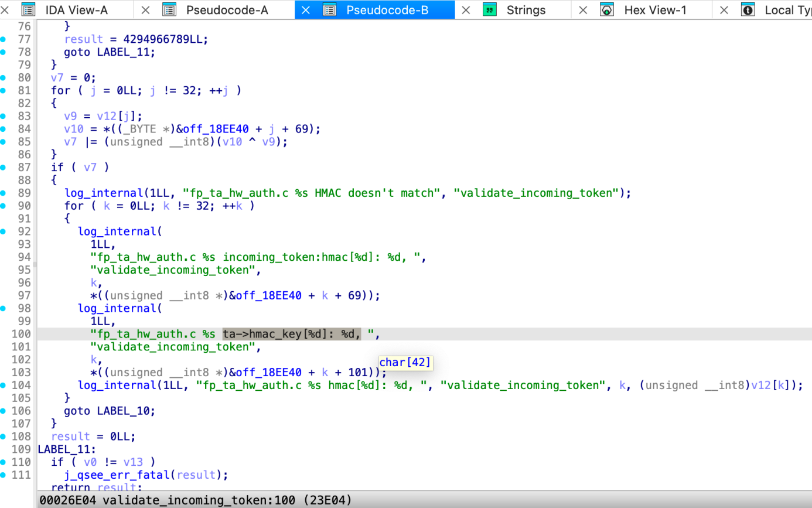Click the Hex View-1 tab icon
This screenshot has height=508, width=812.
coord(607,10)
